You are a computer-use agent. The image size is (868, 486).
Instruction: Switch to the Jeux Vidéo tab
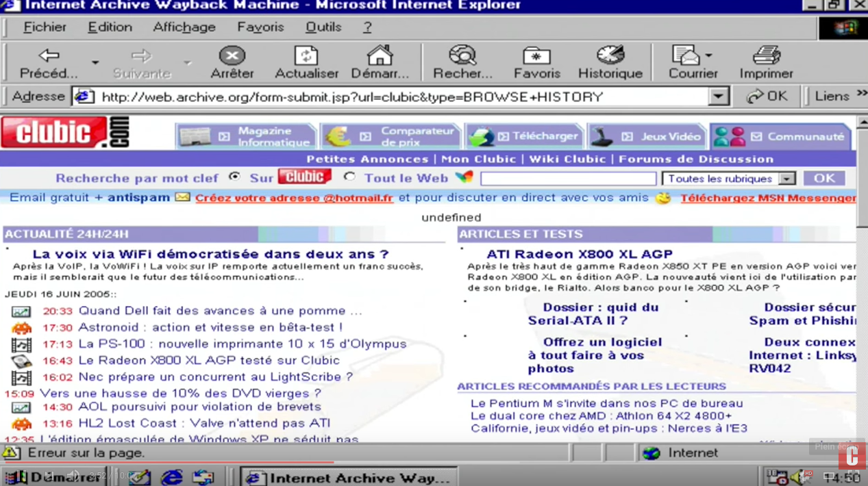(647, 136)
